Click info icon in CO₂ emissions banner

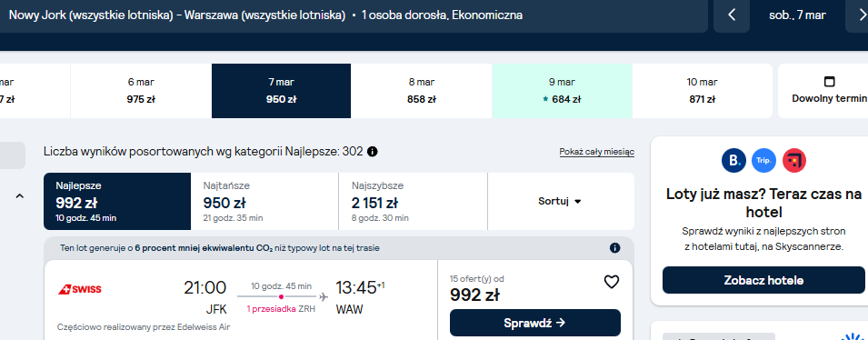tap(614, 248)
